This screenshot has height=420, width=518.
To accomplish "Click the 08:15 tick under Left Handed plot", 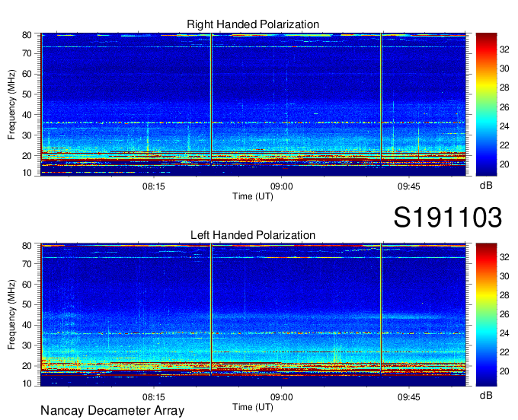I will (154, 397).
